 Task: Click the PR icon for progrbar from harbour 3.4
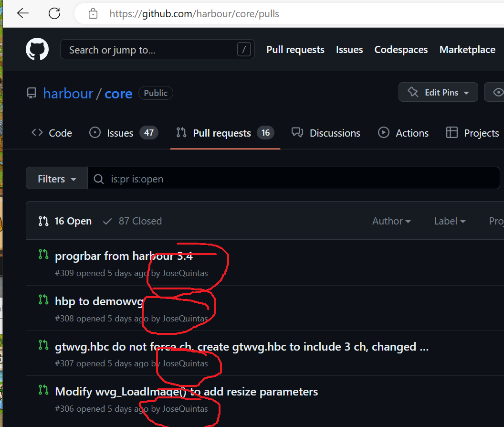[x=43, y=254]
